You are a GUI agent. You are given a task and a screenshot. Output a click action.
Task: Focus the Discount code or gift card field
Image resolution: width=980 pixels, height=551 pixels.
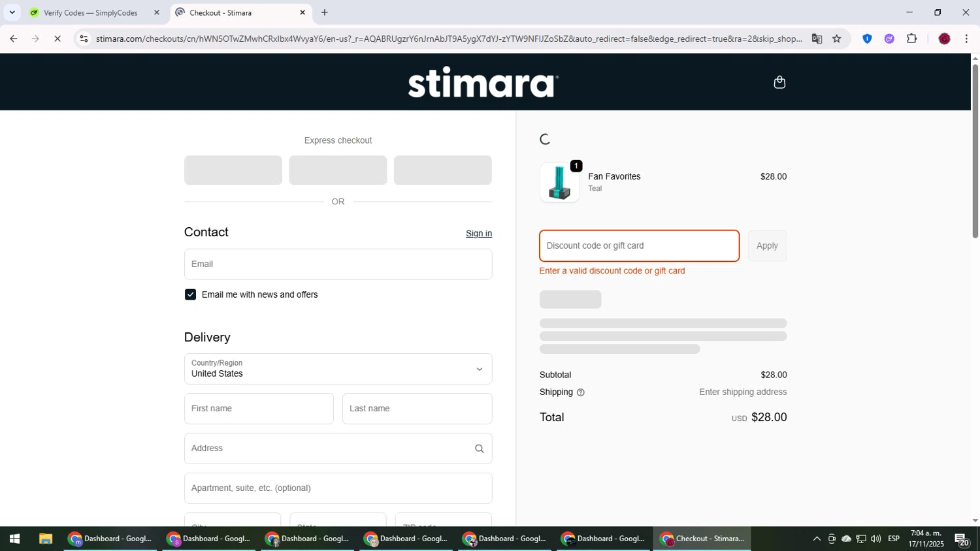tap(640, 246)
